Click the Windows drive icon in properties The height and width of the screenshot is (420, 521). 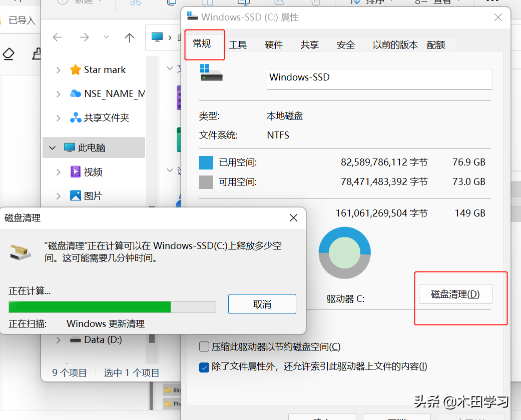(211, 72)
